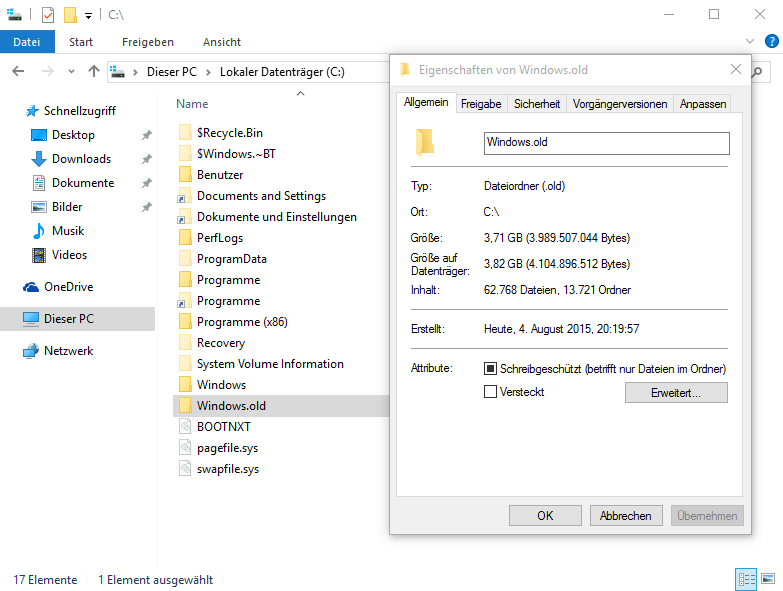
Task: Click the Properties quick access toolbar icon
Action: coord(48,14)
